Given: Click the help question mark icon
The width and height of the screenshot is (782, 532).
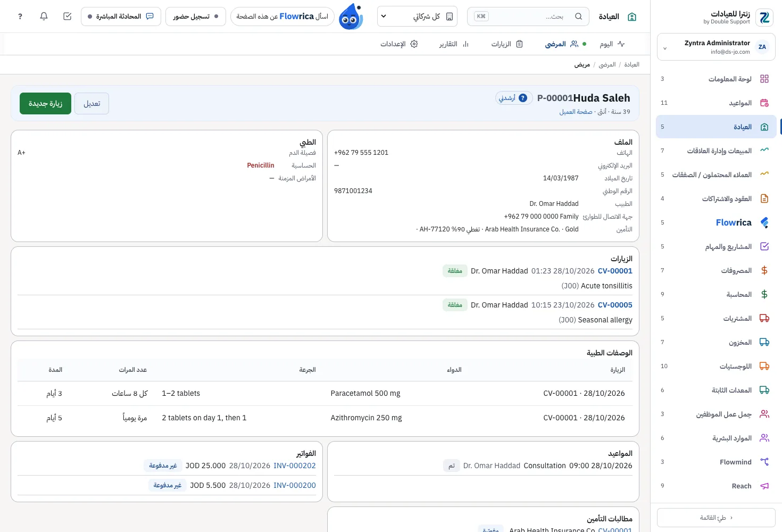Looking at the screenshot, I should click(x=20, y=16).
